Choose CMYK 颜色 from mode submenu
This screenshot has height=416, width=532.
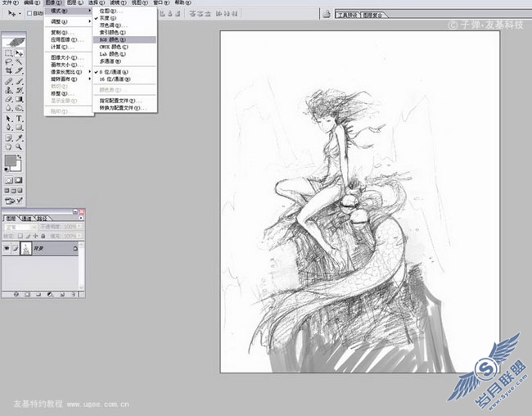coord(124,47)
